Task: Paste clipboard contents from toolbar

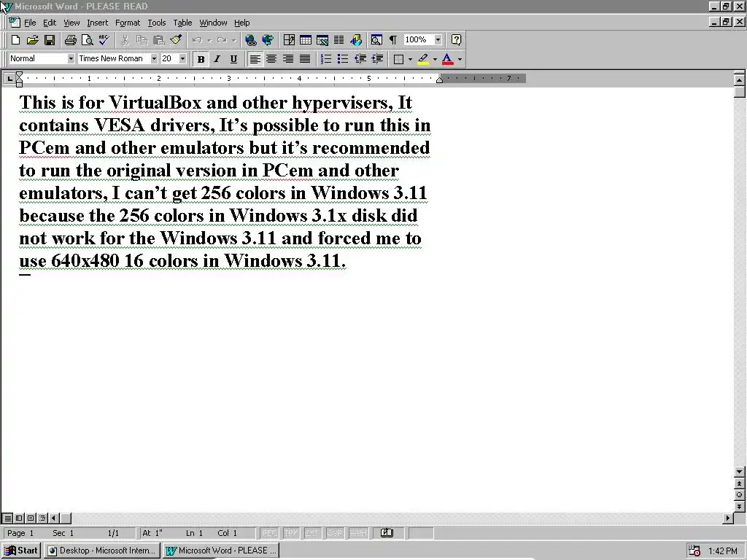Action: (158, 40)
